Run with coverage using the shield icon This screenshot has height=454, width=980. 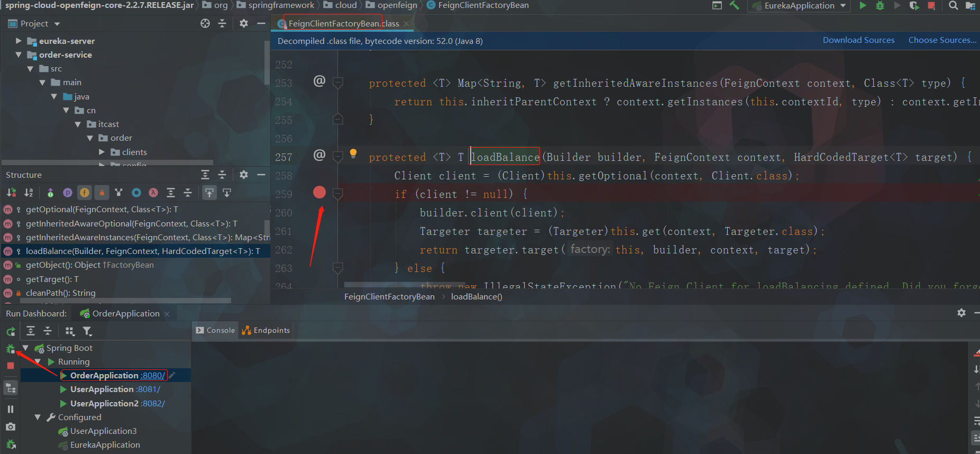point(914,6)
